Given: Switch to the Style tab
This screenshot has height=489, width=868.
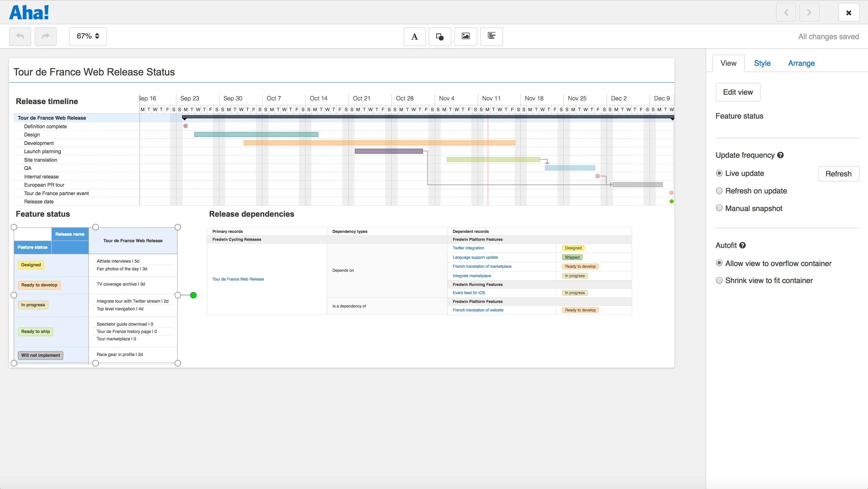Looking at the screenshot, I should coord(762,63).
